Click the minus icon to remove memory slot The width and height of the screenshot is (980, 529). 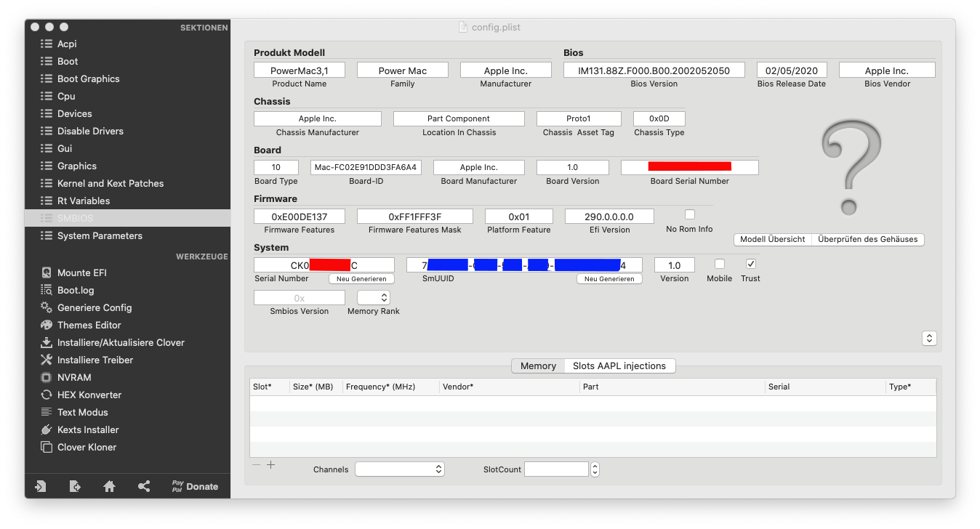click(256, 465)
